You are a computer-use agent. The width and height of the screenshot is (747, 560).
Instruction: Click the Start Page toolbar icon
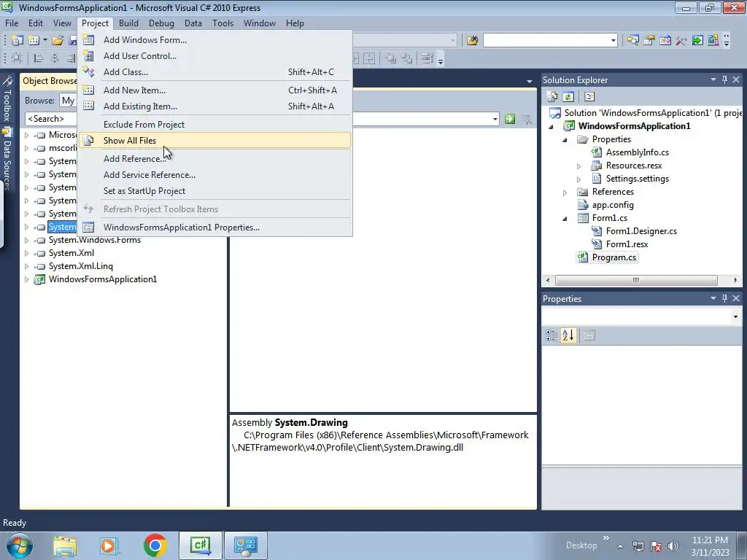697,41
